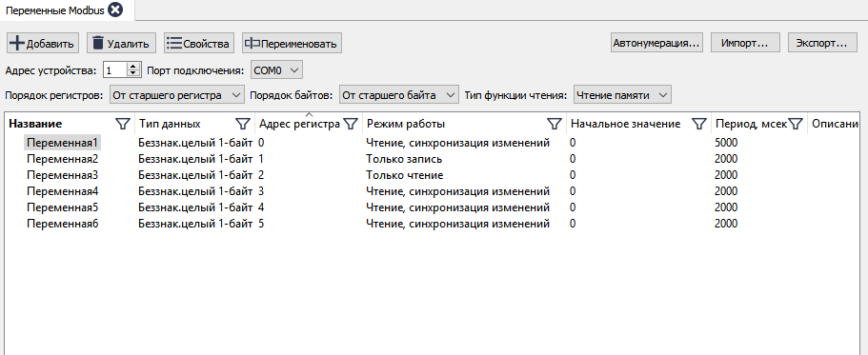Open the Тип функции чтения dropdown
This screenshot has width=868, height=355.
622,95
